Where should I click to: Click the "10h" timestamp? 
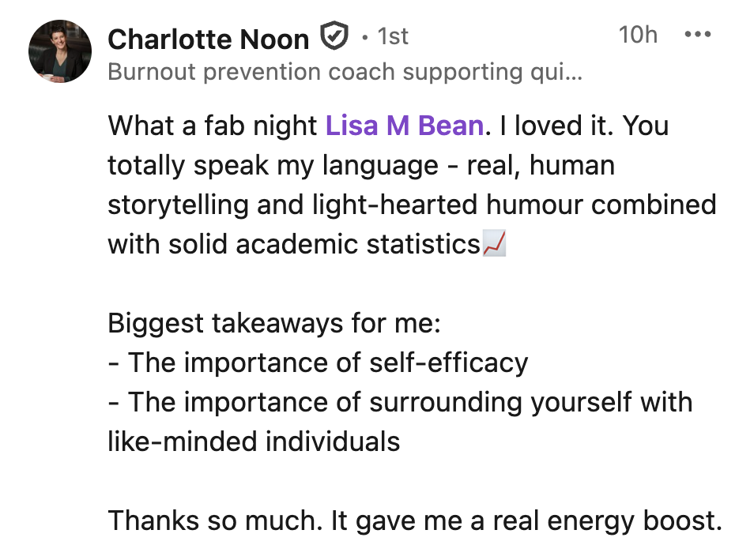637,35
